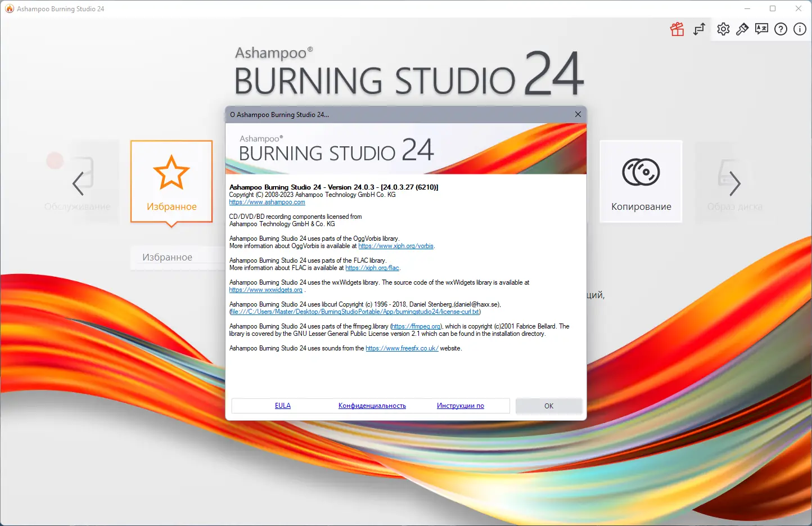This screenshot has height=526, width=812.
Task: Open help via the question mark icon
Action: click(x=781, y=29)
